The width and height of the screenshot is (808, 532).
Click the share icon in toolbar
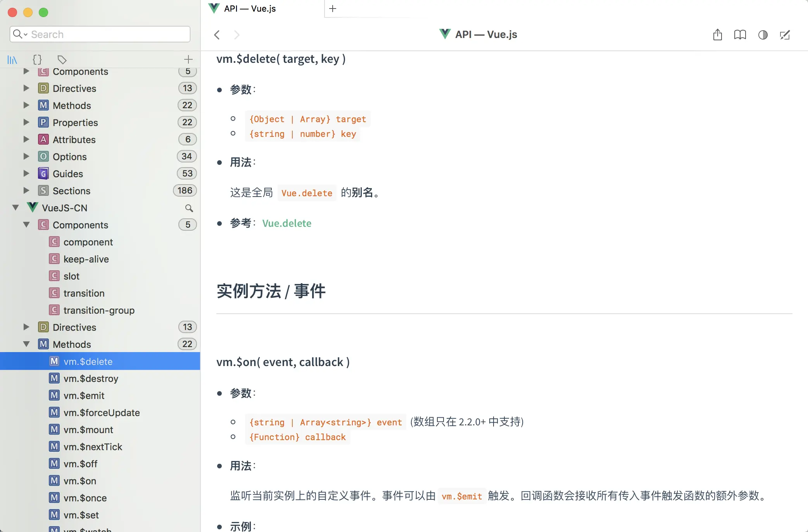tap(717, 35)
